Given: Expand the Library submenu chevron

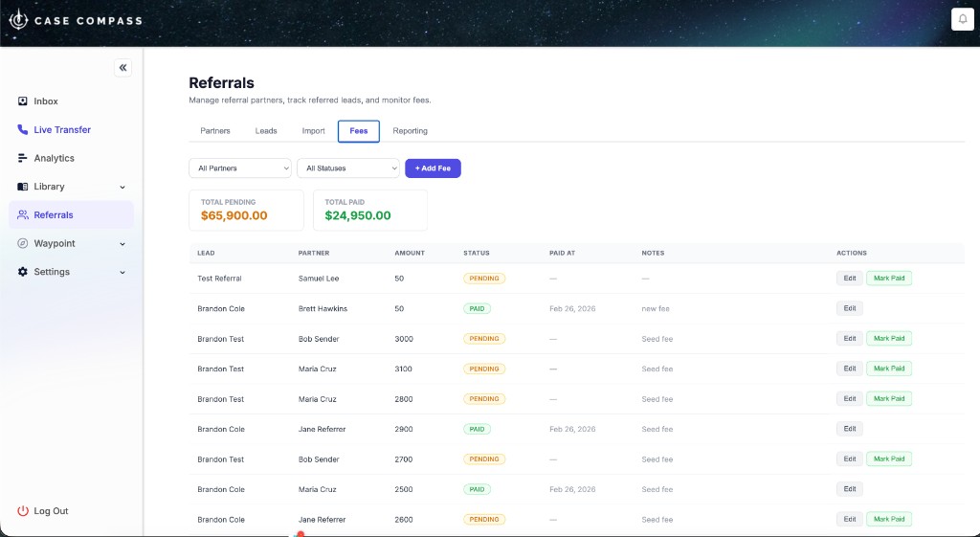Looking at the screenshot, I should (122, 187).
